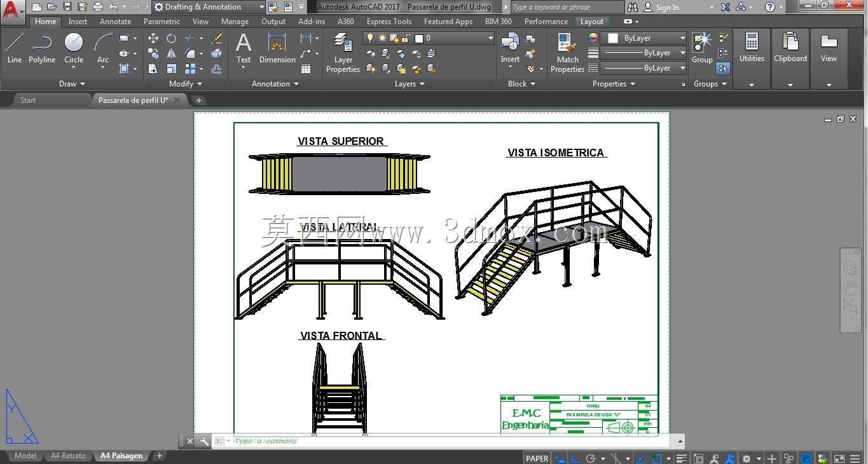Click the Plot (print) icon

pyautogui.click(x=97, y=7)
